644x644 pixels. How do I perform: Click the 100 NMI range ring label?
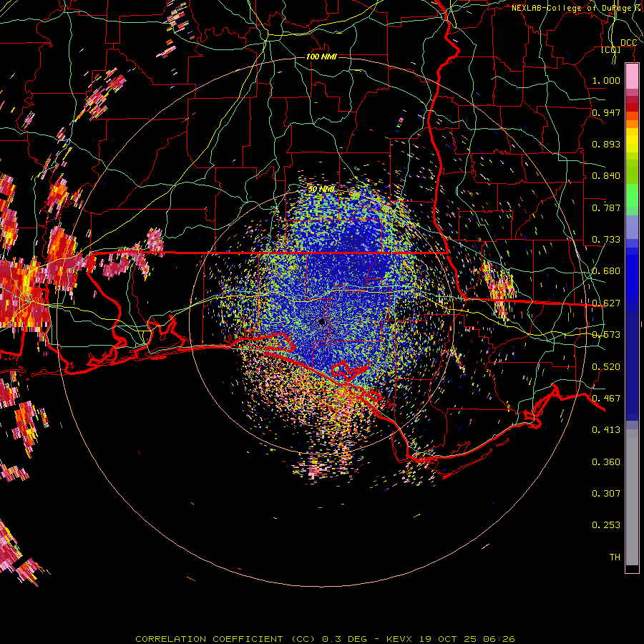321,57
